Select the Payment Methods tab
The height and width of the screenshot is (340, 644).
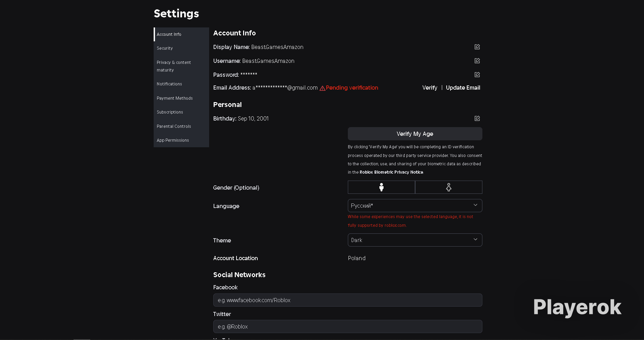click(x=181, y=98)
